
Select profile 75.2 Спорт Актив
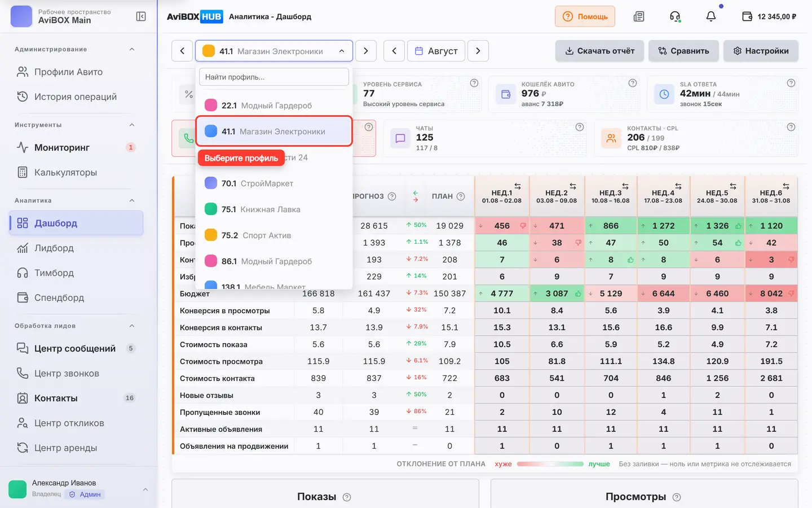274,235
